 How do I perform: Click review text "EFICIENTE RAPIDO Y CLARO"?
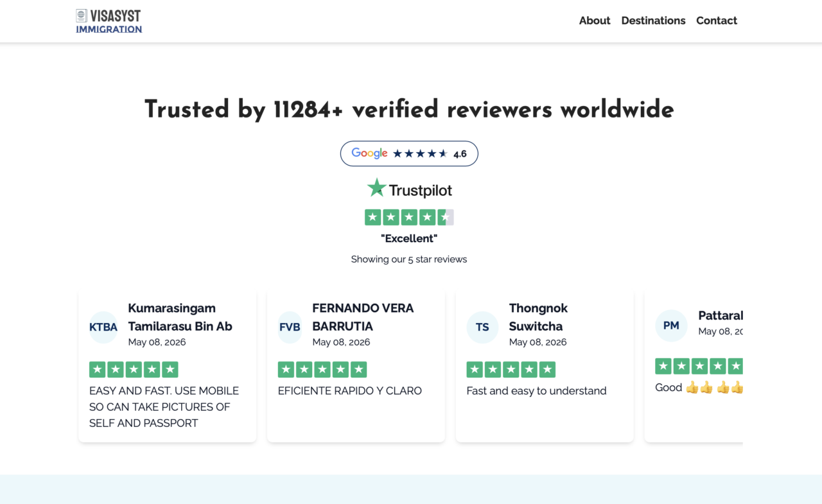[350, 391]
